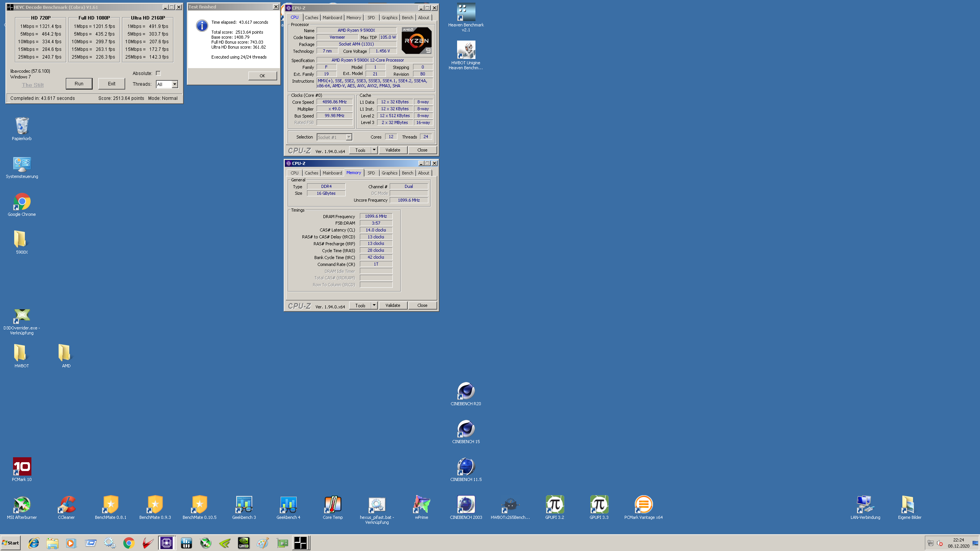Image resolution: width=980 pixels, height=551 pixels.
Task: Launch CINEBENCH 15 shortcut
Action: tap(466, 432)
